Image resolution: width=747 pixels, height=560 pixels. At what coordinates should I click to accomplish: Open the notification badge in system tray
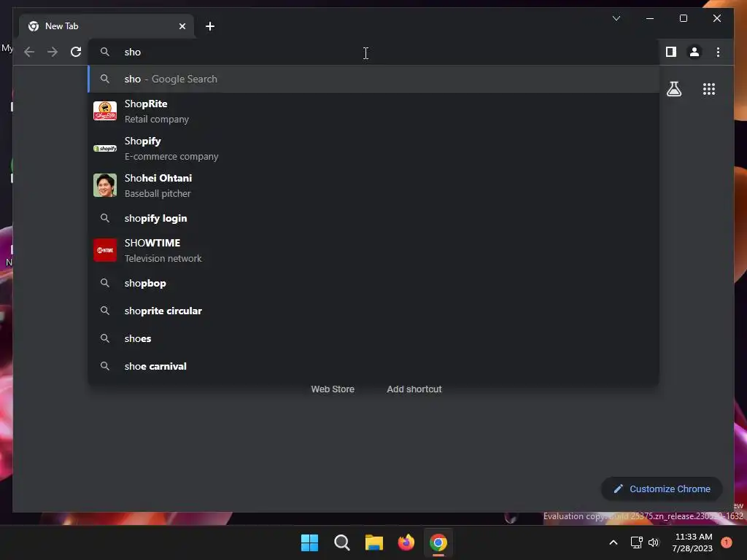point(727,542)
